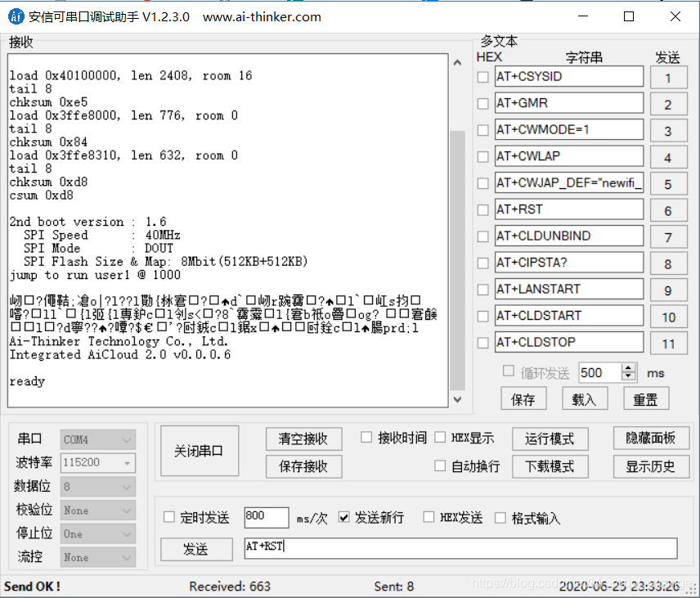Image resolution: width=700 pixels, height=598 pixels.
Task: Toggle HEX显示 checkbox
Action: [x=440, y=437]
